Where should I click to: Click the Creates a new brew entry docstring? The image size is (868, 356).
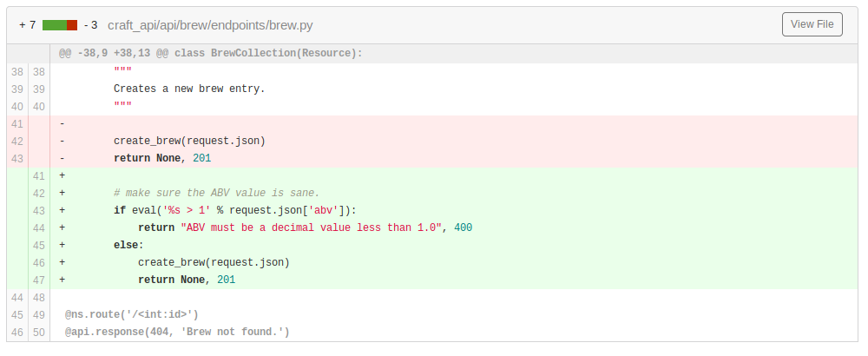189,89
